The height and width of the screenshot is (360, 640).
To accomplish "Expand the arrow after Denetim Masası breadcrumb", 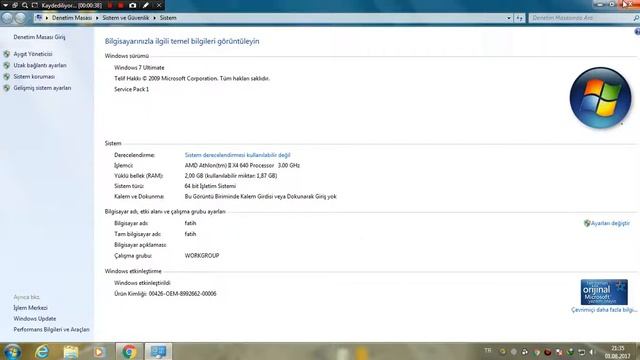I will pyautogui.click(x=97, y=18).
